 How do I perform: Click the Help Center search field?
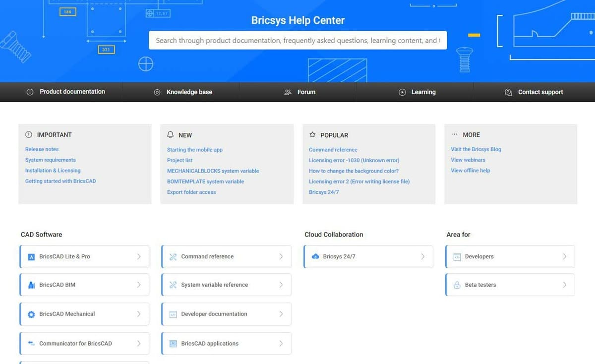pyautogui.click(x=297, y=41)
